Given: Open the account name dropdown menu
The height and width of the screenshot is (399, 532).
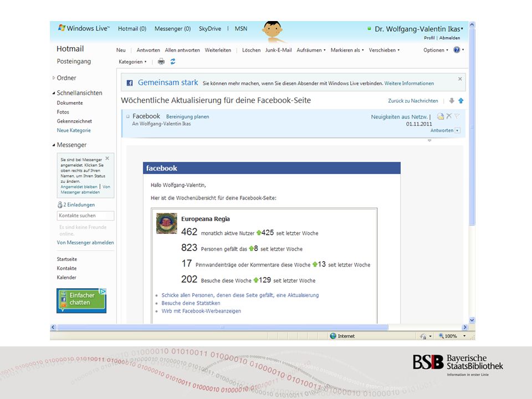Looking at the screenshot, I should tap(462, 28).
